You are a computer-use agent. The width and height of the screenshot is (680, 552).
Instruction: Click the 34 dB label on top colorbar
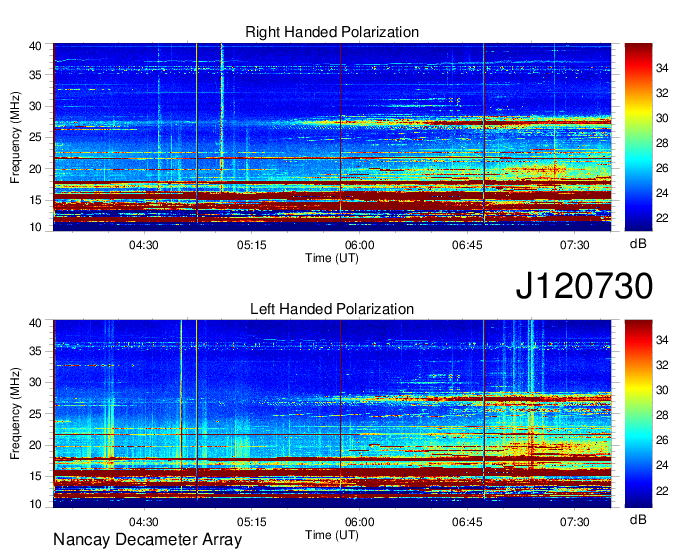[662, 68]
